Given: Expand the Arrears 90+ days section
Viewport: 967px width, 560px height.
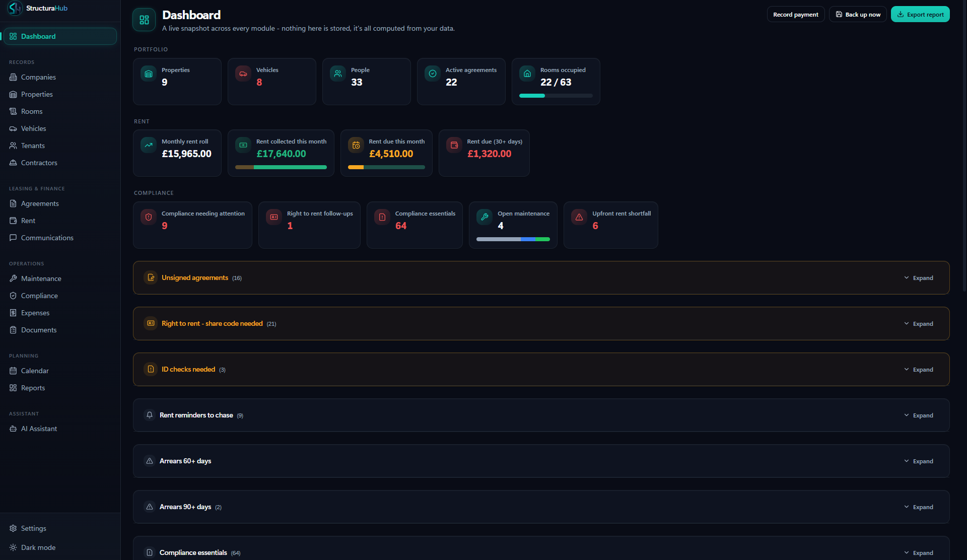Looking at the screenshot, I should click(919, 507).
